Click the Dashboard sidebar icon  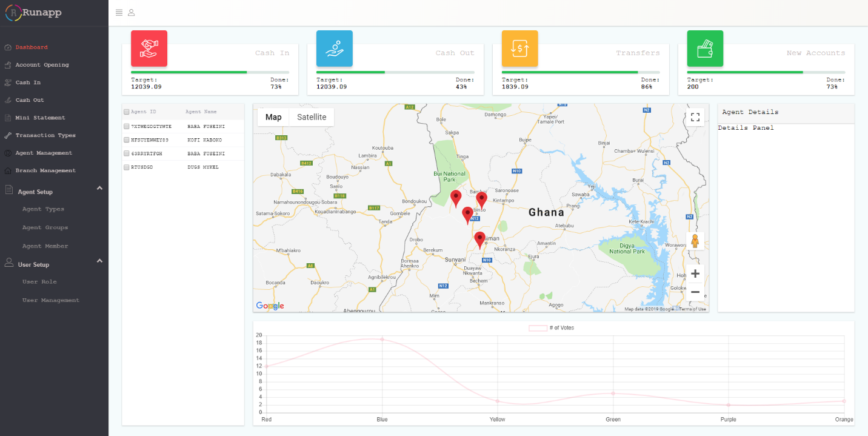(8, 47)
